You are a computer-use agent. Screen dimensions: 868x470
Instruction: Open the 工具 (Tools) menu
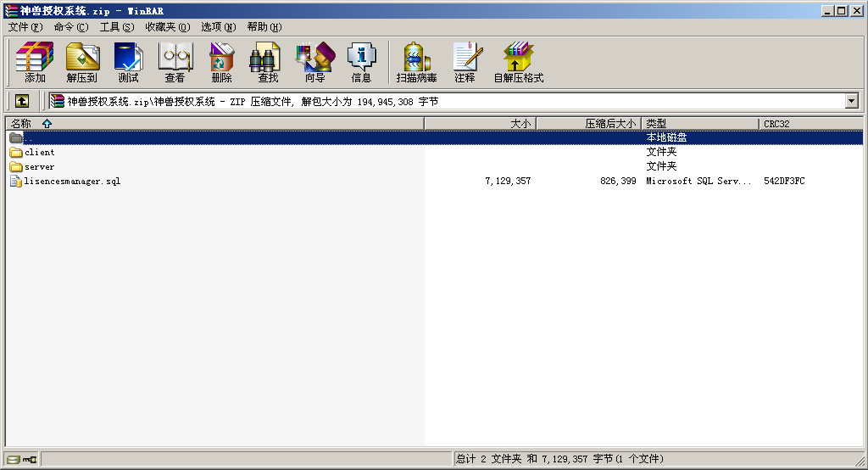point(116,27)
